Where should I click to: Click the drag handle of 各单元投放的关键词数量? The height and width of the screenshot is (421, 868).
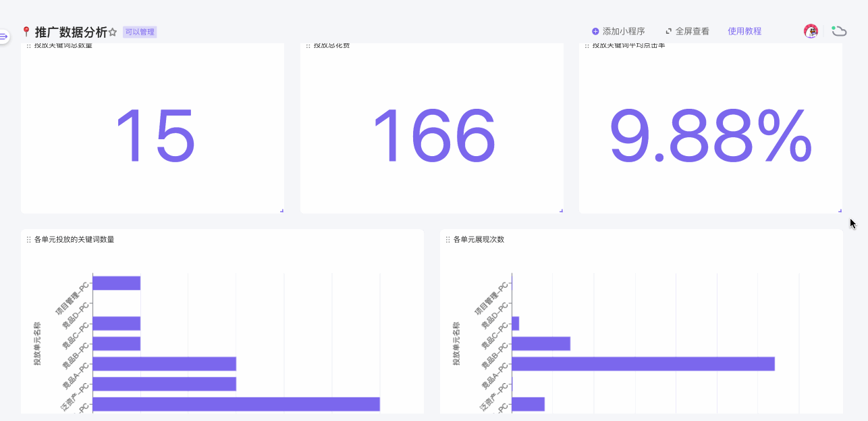[x=28, y=239]
